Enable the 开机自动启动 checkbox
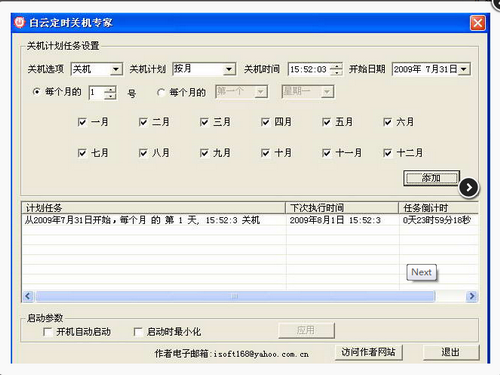 [48, 332]
